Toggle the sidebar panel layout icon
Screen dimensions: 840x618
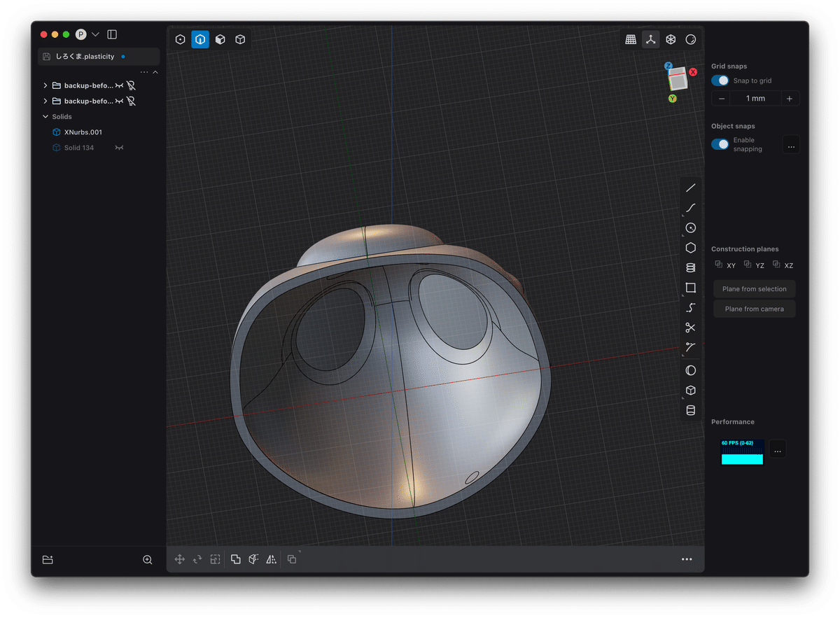point(112,34)
